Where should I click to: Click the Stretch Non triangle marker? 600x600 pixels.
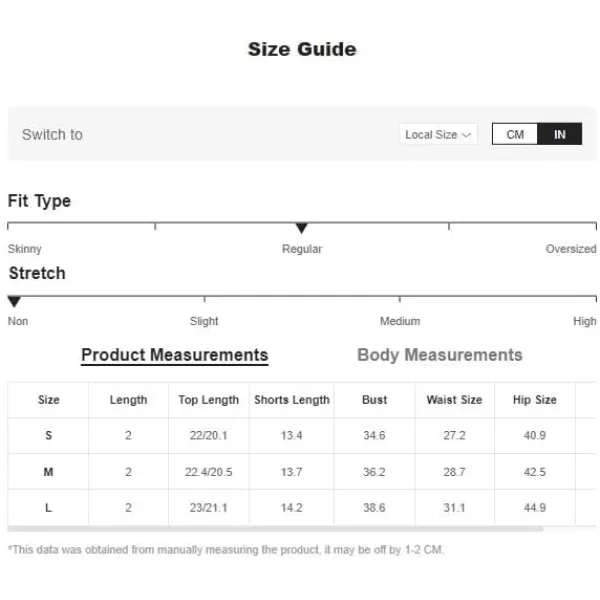[x=14, y=302]
